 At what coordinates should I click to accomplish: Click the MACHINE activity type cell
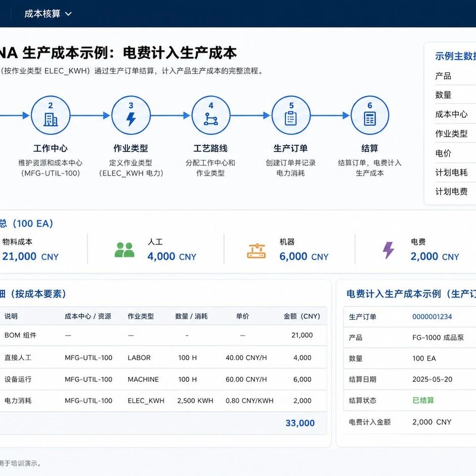tap(143, 379)
